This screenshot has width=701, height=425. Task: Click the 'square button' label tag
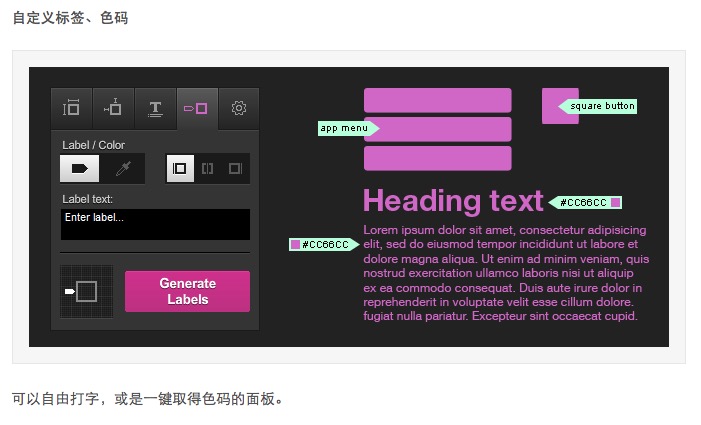(x=598, y=106)
